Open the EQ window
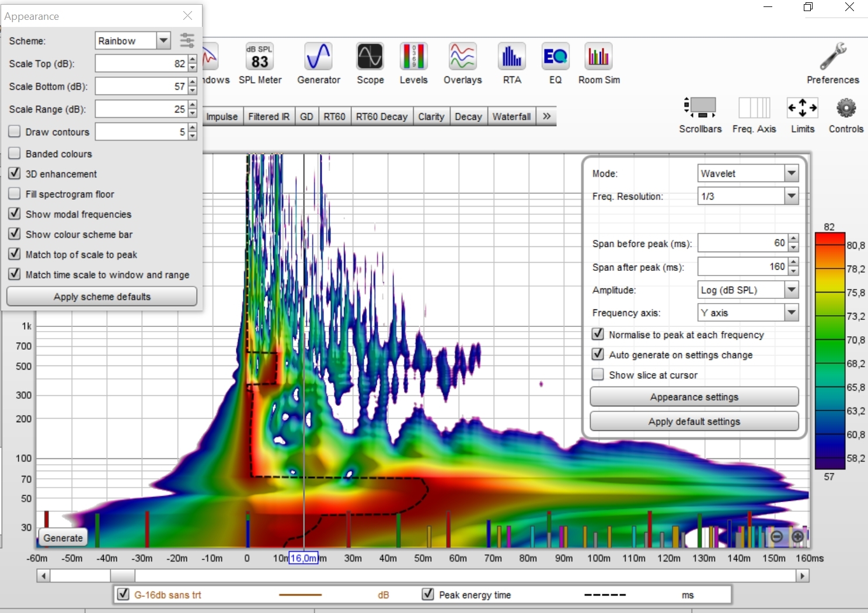This screenshot has height=613, width=868. [x=555, y=63]
